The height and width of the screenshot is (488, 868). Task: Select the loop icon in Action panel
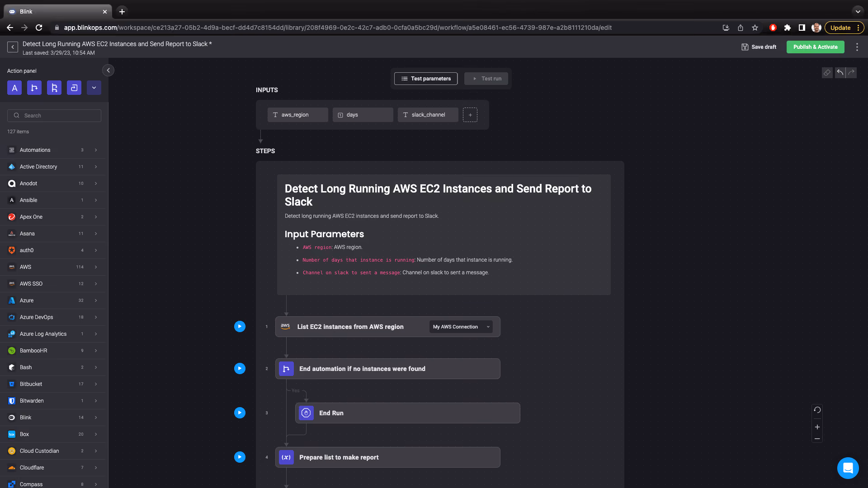pyautogui.click(x=74, y=88)
